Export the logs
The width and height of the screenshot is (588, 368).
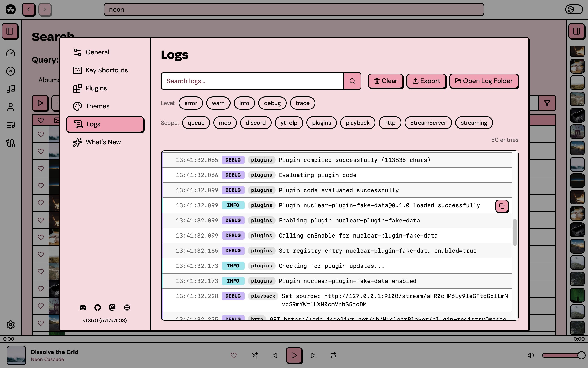(427, 81)
